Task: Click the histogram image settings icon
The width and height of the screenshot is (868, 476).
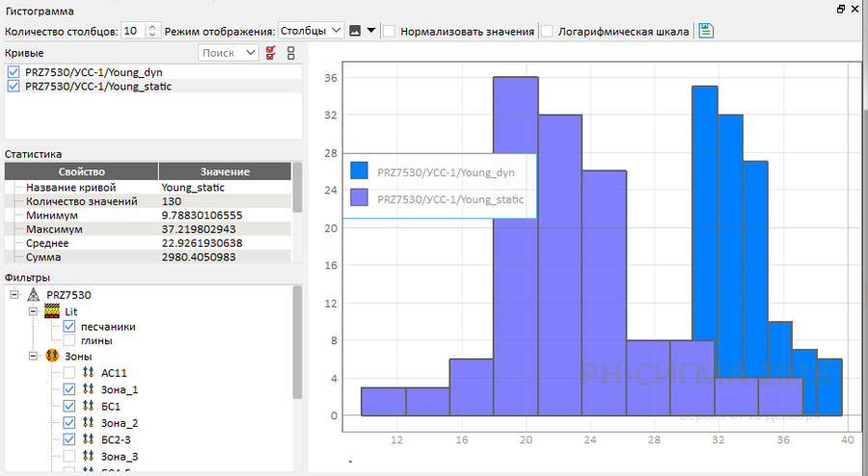Action: pyautogui.click(x=355, y=31)
